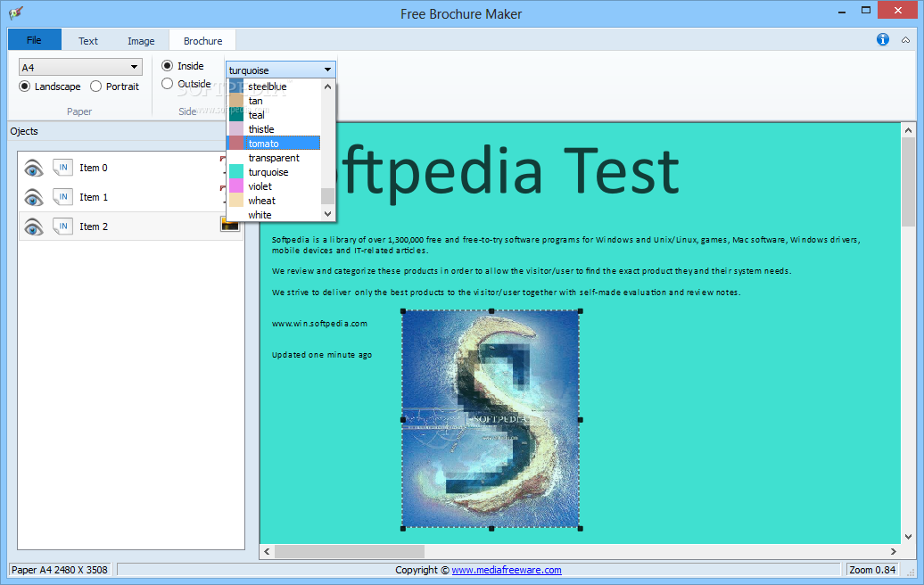Open the A4 paper size dropdown
This screenshot has height=585, width=924.
(x=80, y=67)
